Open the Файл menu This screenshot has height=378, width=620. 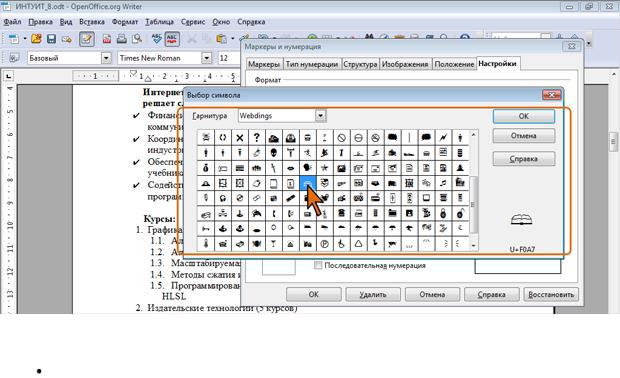tap(12, 22)
